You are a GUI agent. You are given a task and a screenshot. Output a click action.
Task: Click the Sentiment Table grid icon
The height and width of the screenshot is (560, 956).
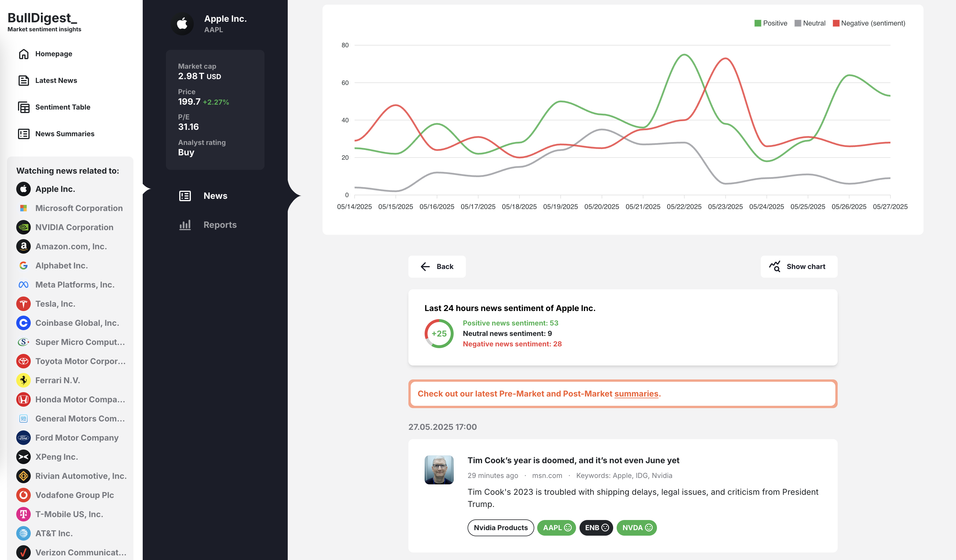click(x=23, y=107)
